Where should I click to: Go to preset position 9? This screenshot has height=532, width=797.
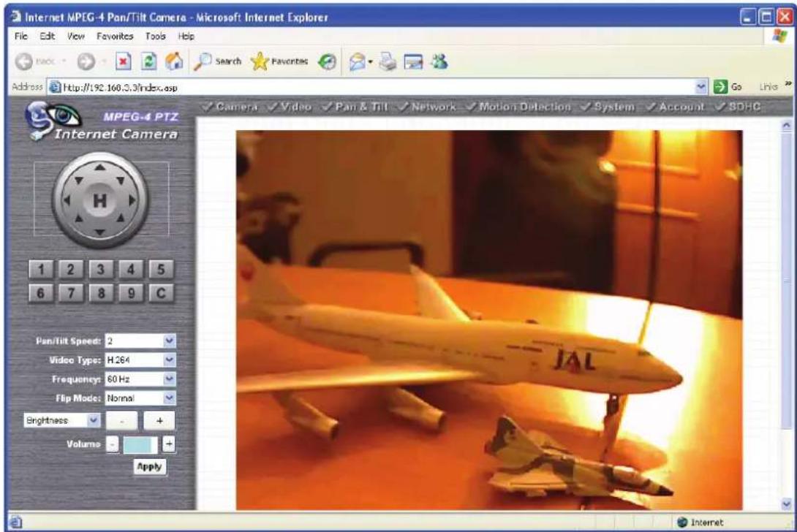131,293
